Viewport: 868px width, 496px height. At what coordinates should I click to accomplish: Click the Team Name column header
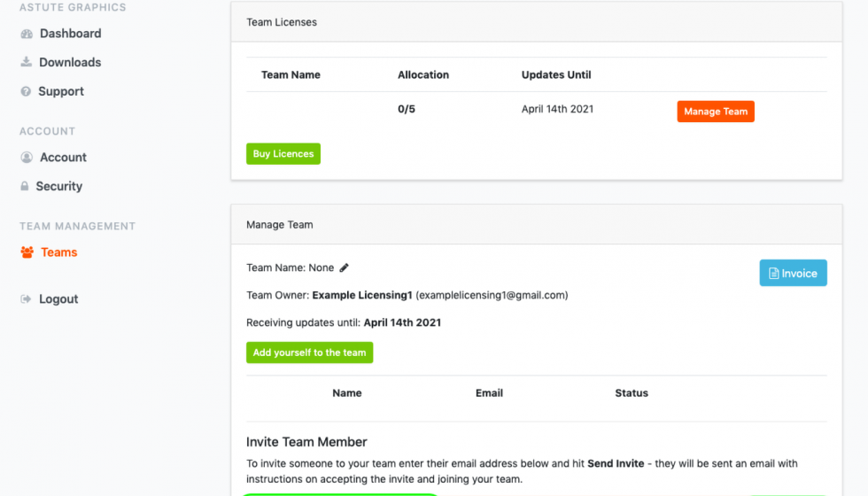pos(291,75)
